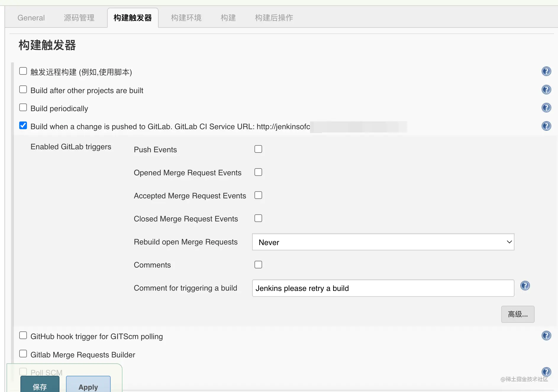Uncheck Build when a change is pushed to GitLab
The image size is (558, 392).
click(x=23, y=125)
